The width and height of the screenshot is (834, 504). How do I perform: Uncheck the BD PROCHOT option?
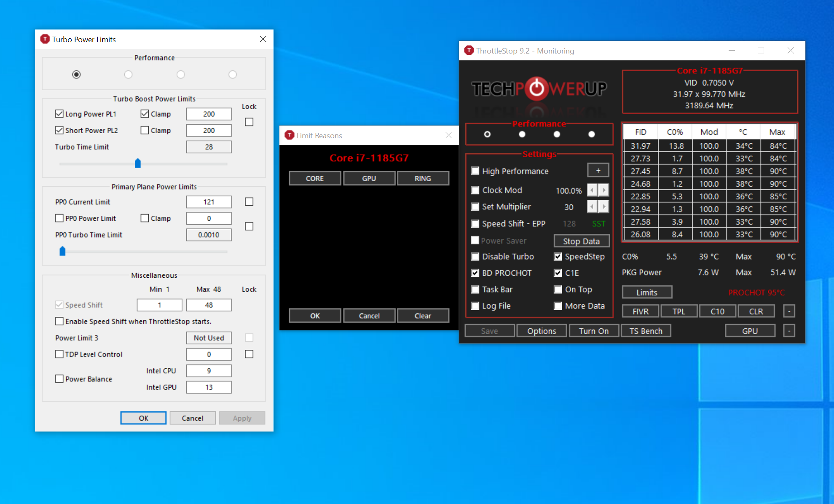point(475,273)
